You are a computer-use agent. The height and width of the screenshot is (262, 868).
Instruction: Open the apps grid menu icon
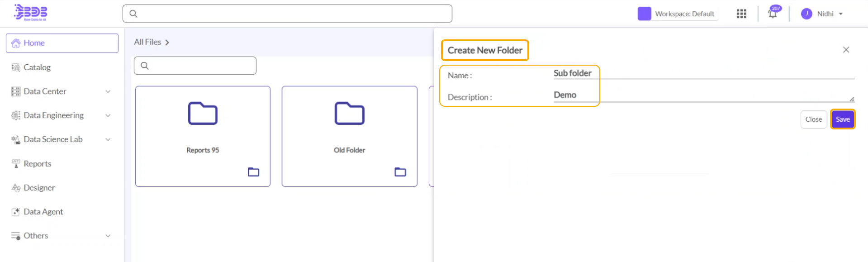point(741,14)
